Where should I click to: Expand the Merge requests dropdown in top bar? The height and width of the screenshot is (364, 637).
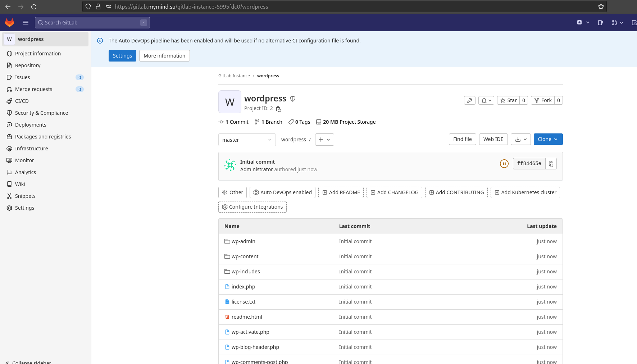click(618, 23)
